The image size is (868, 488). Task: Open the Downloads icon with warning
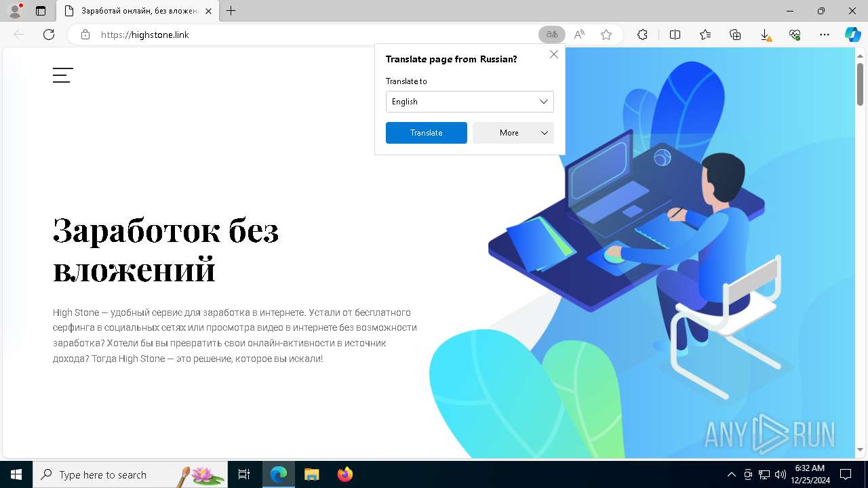(x=765, y=35)
